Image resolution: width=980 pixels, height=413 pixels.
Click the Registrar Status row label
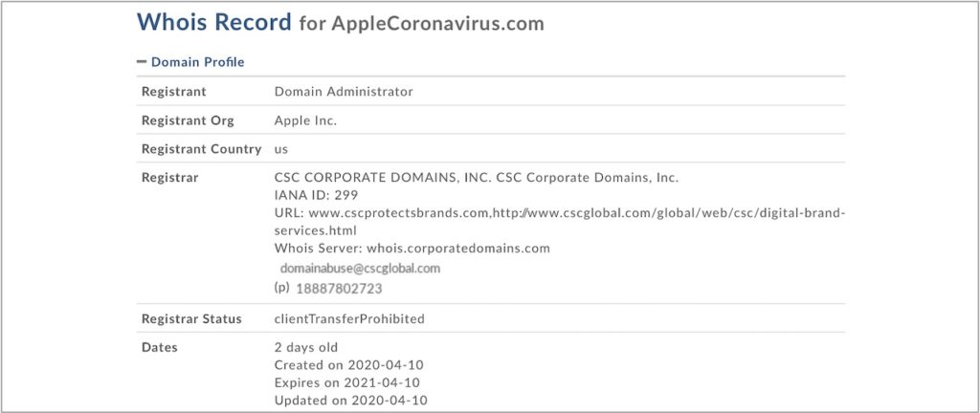(191, 318)
